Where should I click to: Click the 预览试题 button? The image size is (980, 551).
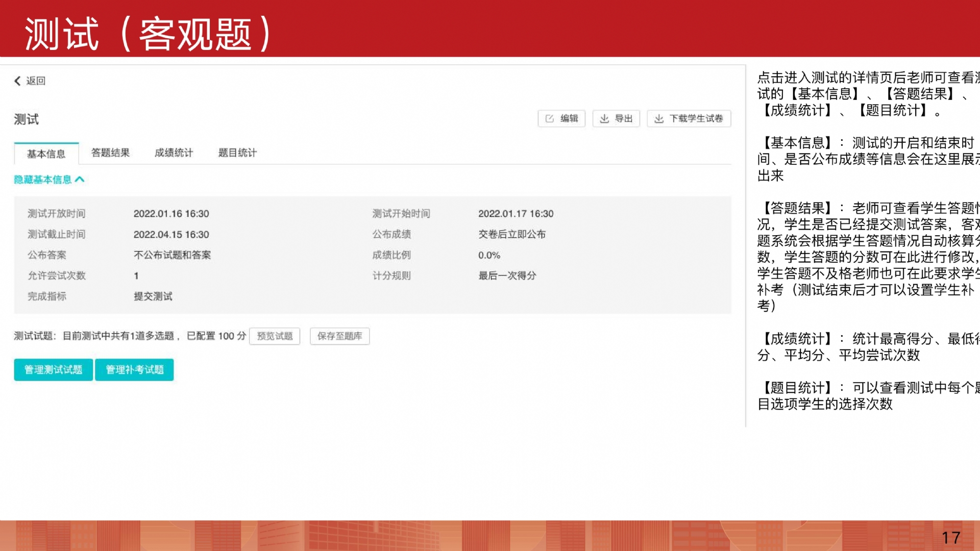275,336
